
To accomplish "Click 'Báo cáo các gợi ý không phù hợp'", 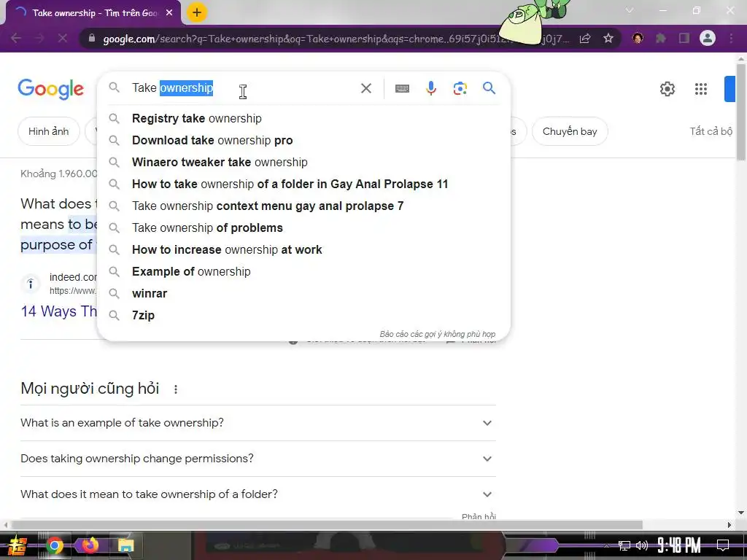I will 438,334.
